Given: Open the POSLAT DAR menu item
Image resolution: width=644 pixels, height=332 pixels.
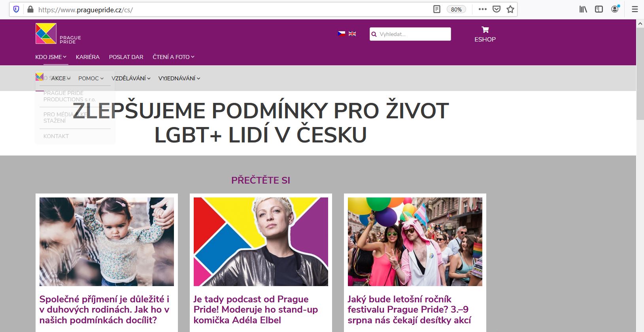Looking at the screenshot, I should pyautogui.click(x=126, y=57).
